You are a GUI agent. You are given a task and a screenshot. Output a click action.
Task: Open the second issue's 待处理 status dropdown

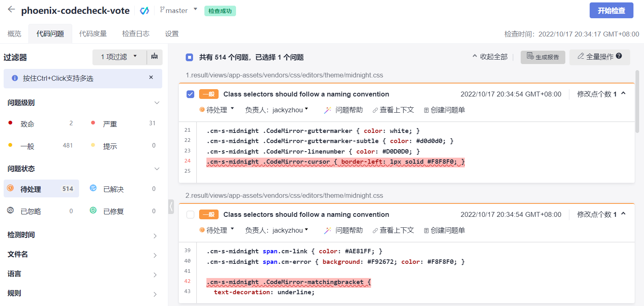(217, 230)
